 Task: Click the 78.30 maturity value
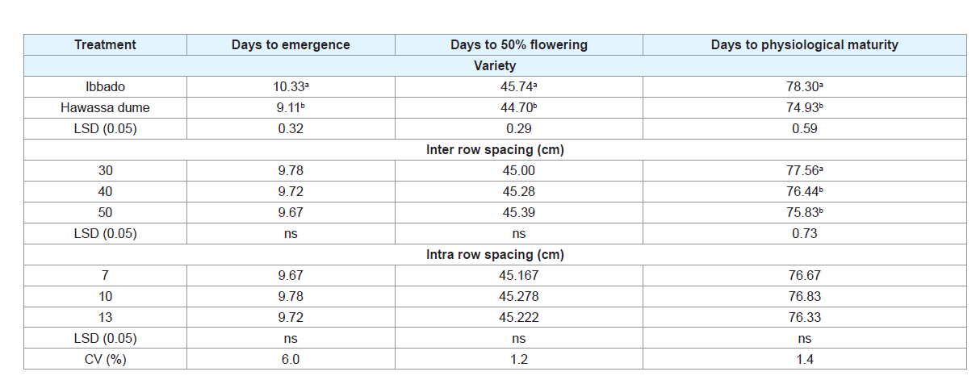click(x=804, y=87)
